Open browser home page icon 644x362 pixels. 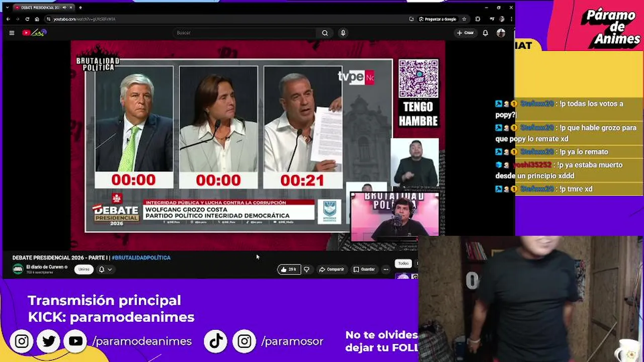pyautogui.click(x=37, y=19)
